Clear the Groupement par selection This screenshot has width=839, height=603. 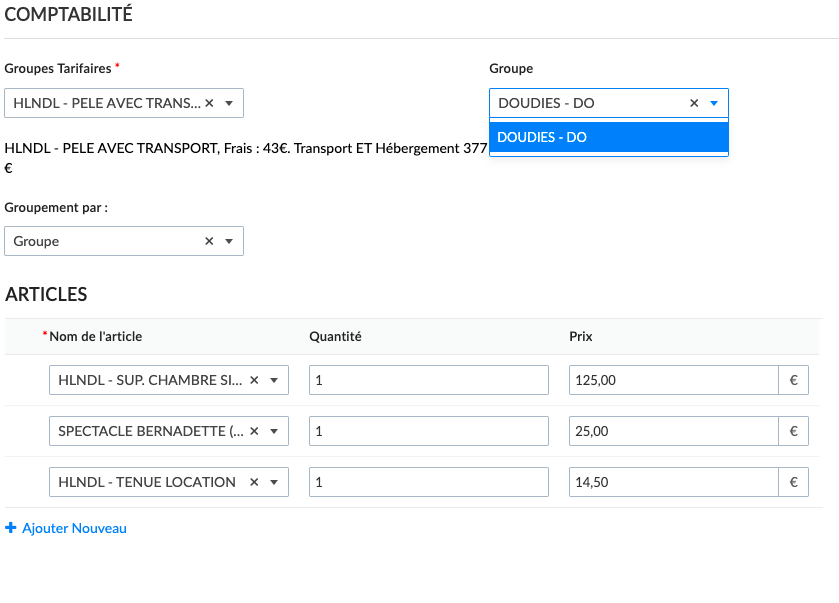point(209,241)
